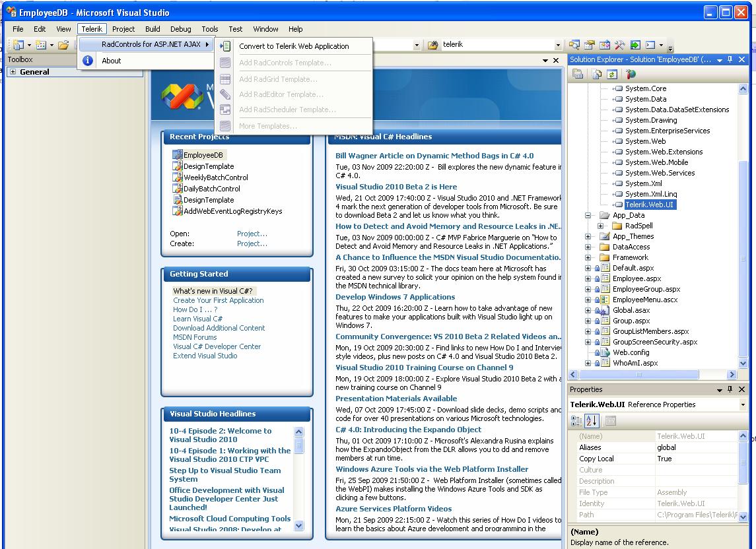Expand the Framework folder node

pyautogui.click(x=588, y=257)
